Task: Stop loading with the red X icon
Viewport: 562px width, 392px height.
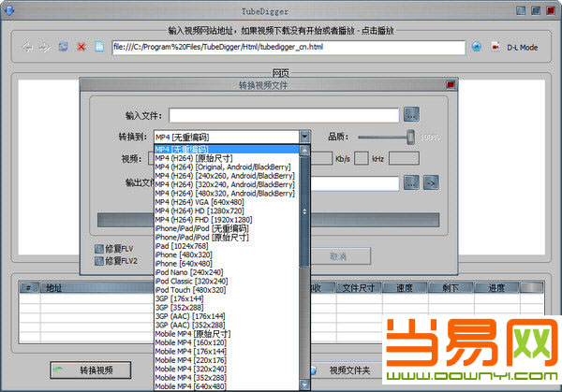Action: pos(81,47)
